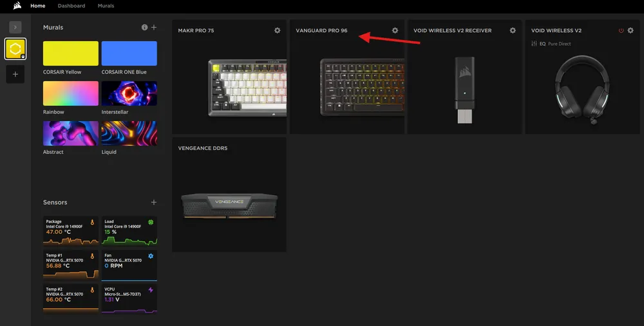Select the Rainbow mural
The image size is (644, 326).
coord(71,93)
